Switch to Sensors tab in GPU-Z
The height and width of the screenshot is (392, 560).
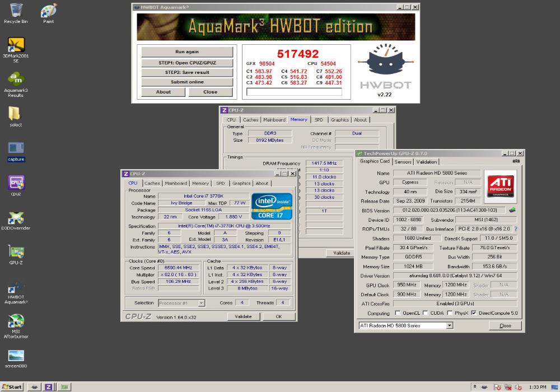pos(403,162)
